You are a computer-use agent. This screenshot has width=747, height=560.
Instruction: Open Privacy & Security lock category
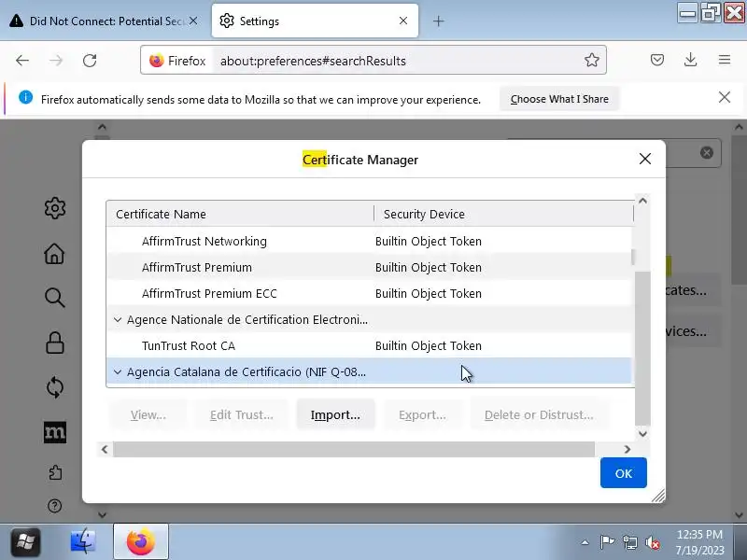(55, 343)
